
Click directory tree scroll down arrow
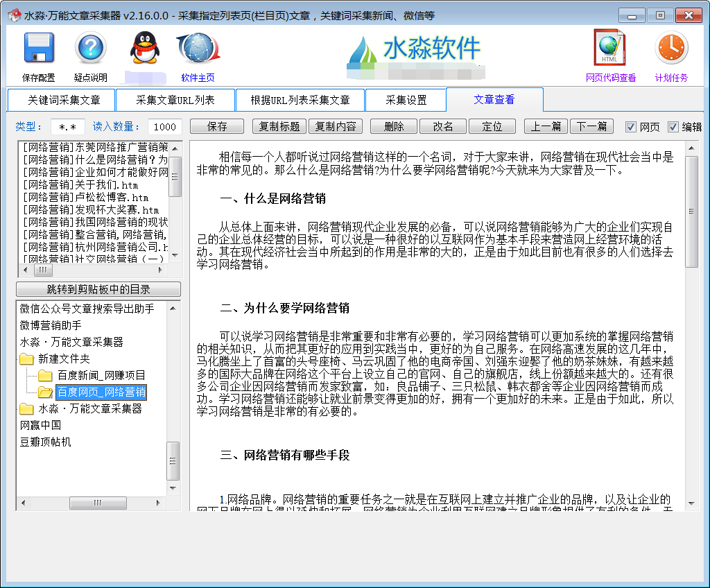173,488
